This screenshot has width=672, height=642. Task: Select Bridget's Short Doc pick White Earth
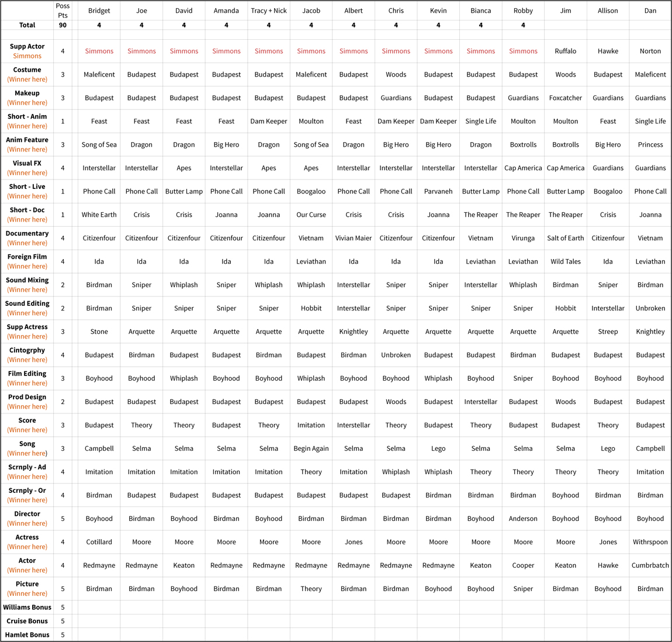99,215
